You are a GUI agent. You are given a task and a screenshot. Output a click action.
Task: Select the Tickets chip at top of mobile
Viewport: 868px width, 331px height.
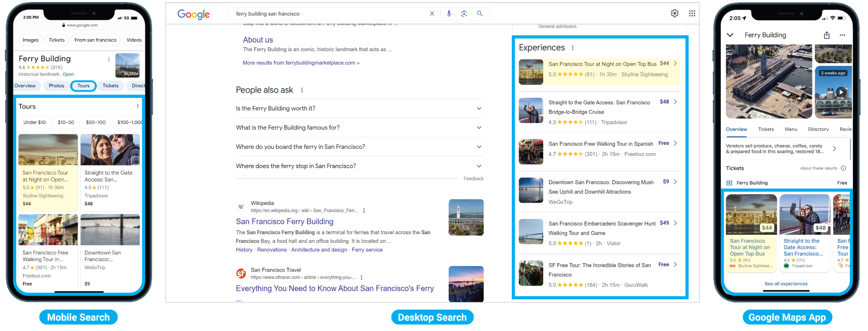coord(56,40)
